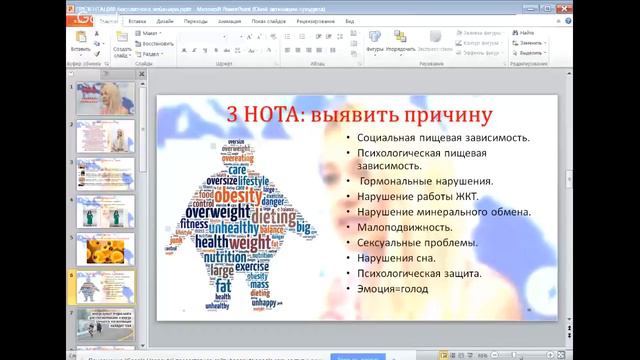The width and height of the screenshot is (640, 360).
Task: Click the Underline formatting icon
Action: (205, 50)
